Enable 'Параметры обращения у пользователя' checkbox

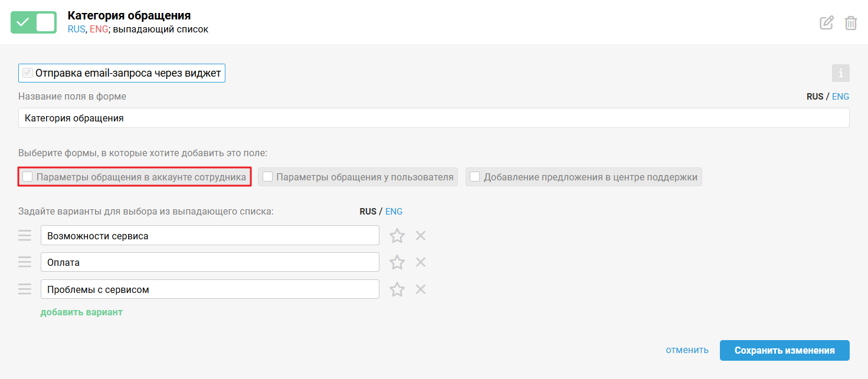(x=268, y=177)
